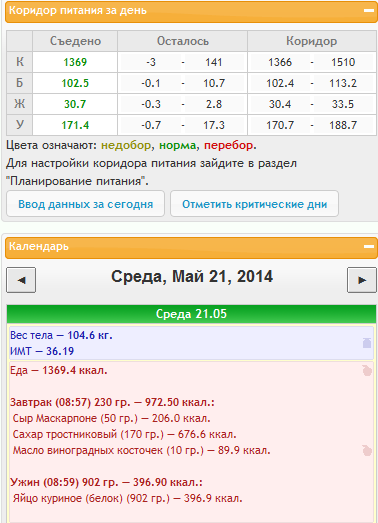Go to next day arrow button
Image resolution: width=378 pixels, height=523 pixels.
click(x=362, y=280)
